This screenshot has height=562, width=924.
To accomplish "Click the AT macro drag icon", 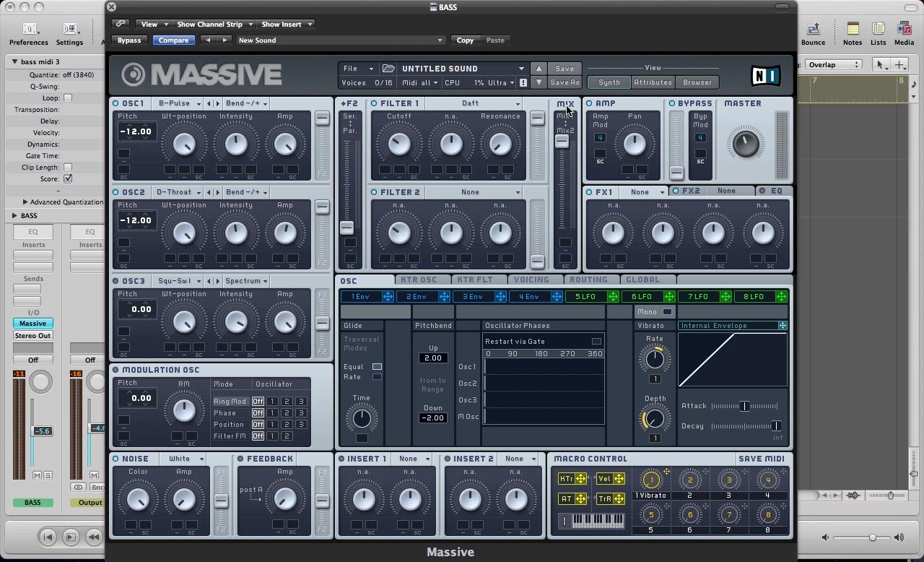I will pyautogui.click(x=580, y=498).
